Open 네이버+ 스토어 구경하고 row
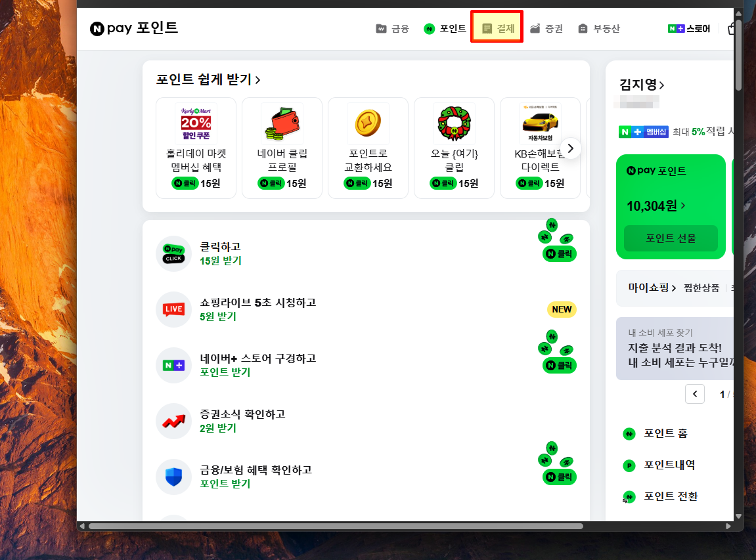Screen dimensions: 756x560 pos(366,365)
